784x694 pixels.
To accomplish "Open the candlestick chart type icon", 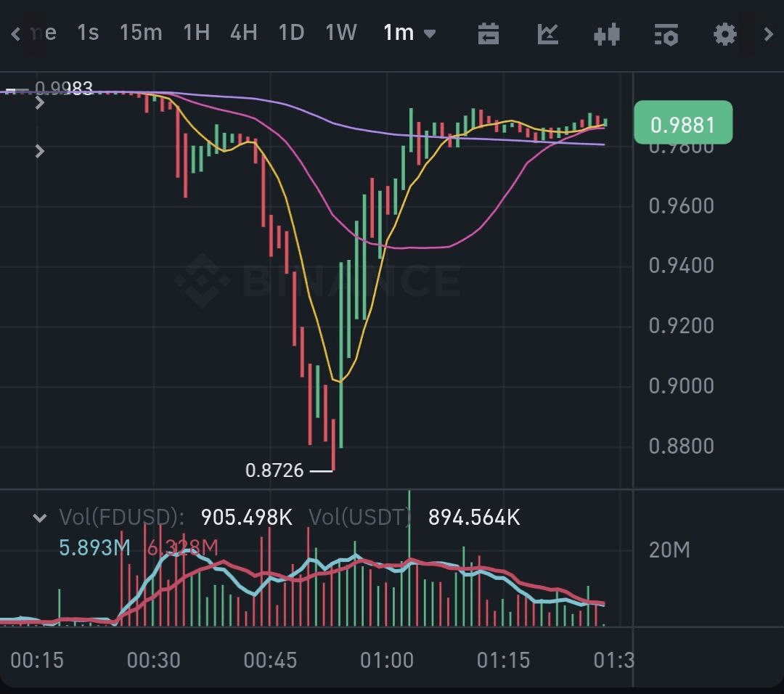I will tap(606, 33).
